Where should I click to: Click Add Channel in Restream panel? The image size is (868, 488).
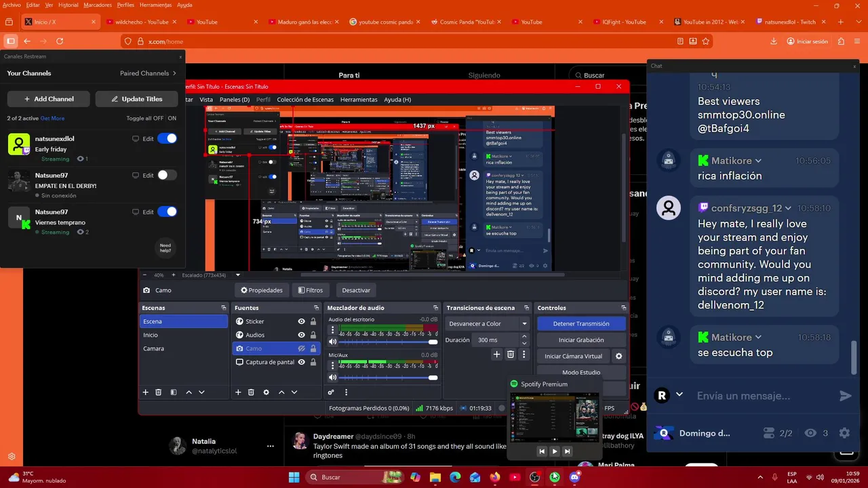point(48,99)
